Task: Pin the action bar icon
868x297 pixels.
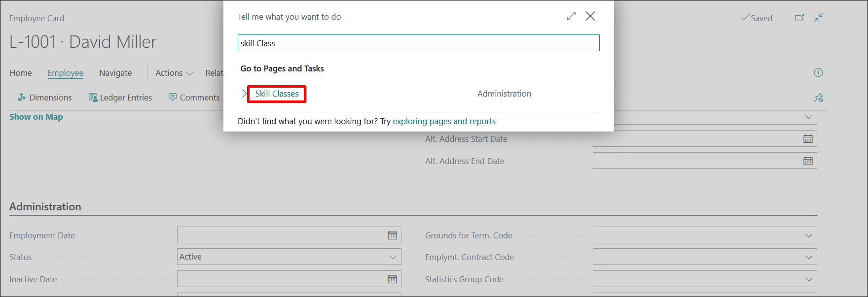Action: click(x=818, y=98)
